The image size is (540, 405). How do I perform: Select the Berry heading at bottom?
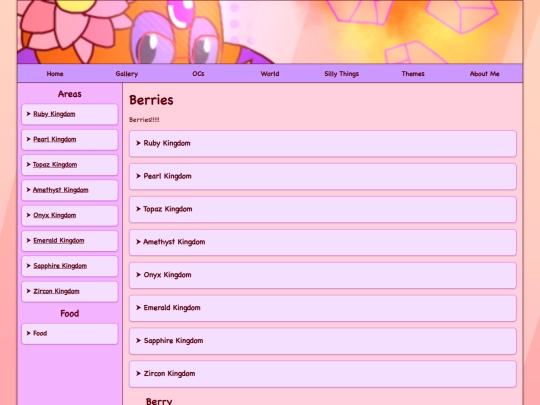[159, 401]
